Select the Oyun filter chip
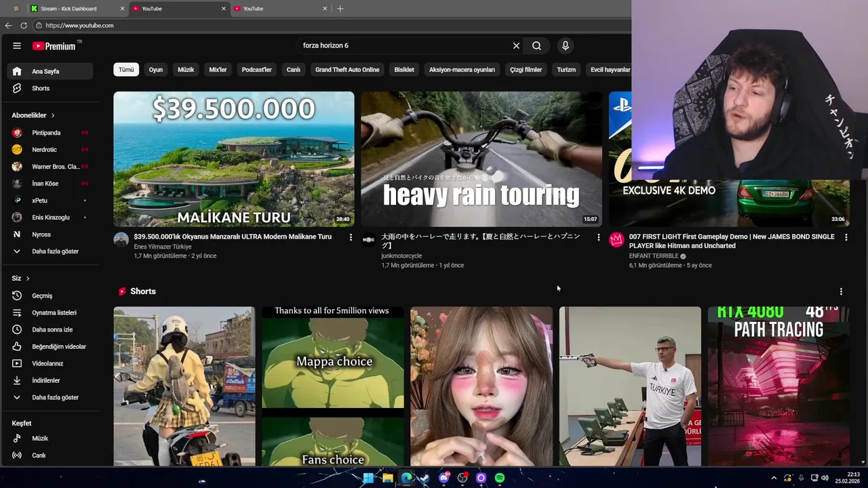Image resolution: width=868 pixels, height=488 pixels. point(156,70)
